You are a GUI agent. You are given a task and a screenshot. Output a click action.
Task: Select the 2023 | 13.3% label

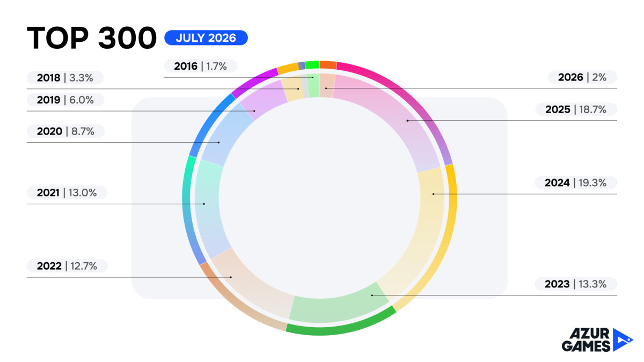[x=576, y=284]
